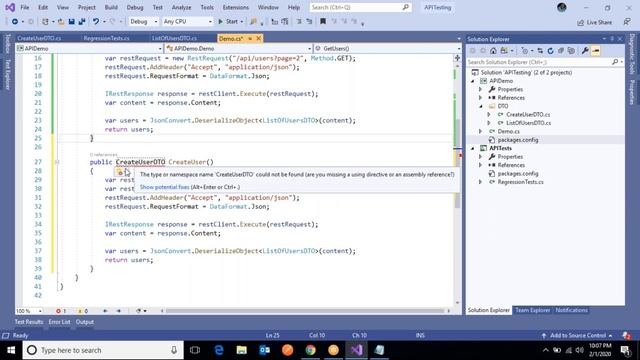Click the Open File toolbar icon
640x360 pixels.
click(x=61, y=22)
